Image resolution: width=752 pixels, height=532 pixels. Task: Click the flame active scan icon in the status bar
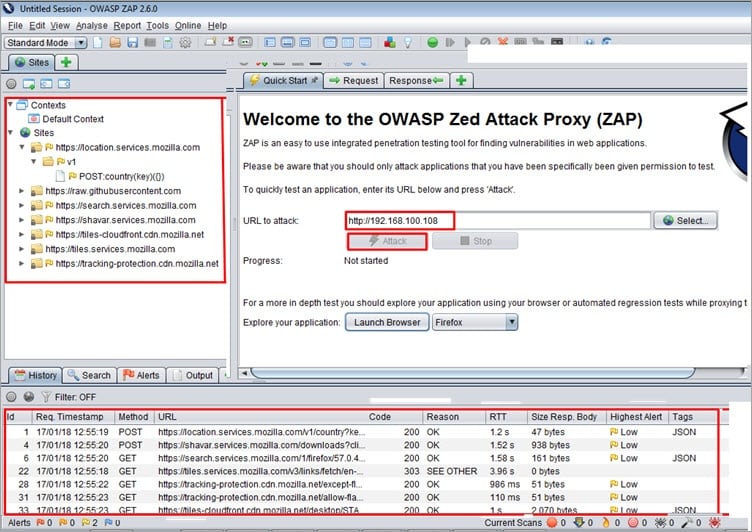606,522
